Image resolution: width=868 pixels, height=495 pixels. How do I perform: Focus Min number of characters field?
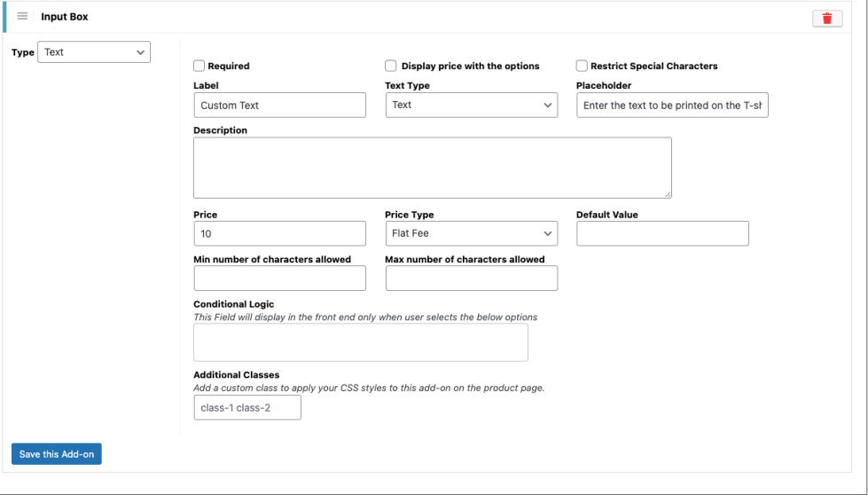click(x=279, y=279)
